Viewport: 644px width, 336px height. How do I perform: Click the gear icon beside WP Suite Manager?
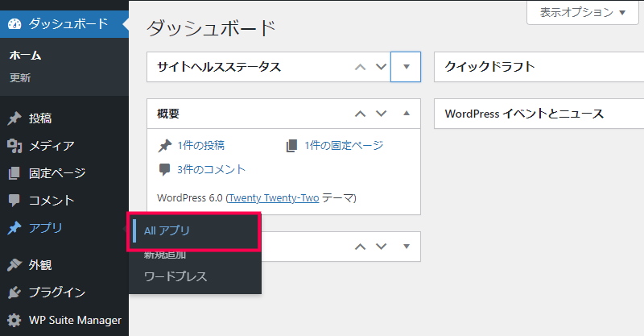point(14,320)
